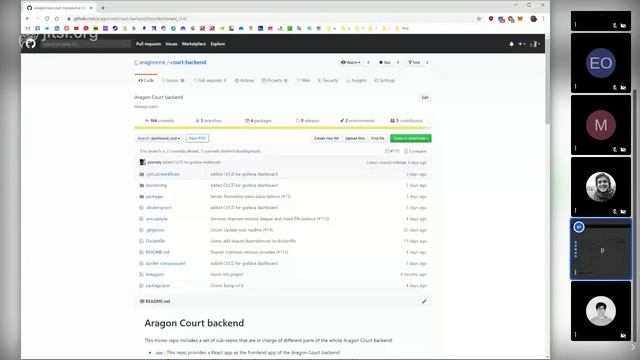The width and height of the screenshot is (640, 360).
Task: Select the EO participant tile in Jitsi
Action: click(x=600, y=63)
